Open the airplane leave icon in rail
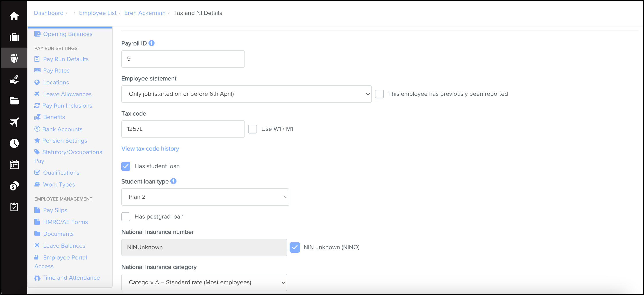Viewport: 644px width, 295px height. coord(14,122)
